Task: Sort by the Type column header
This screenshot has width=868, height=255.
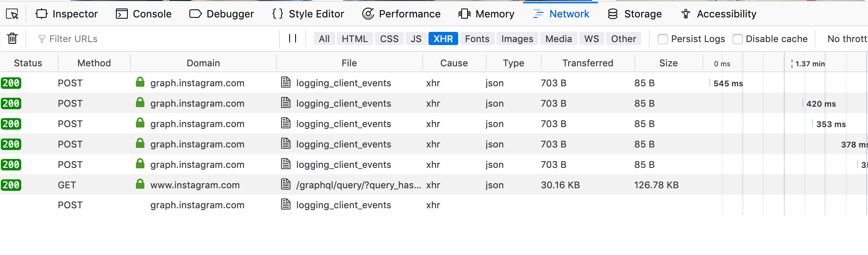Action: pyautogui.click(x=513, y=63)
